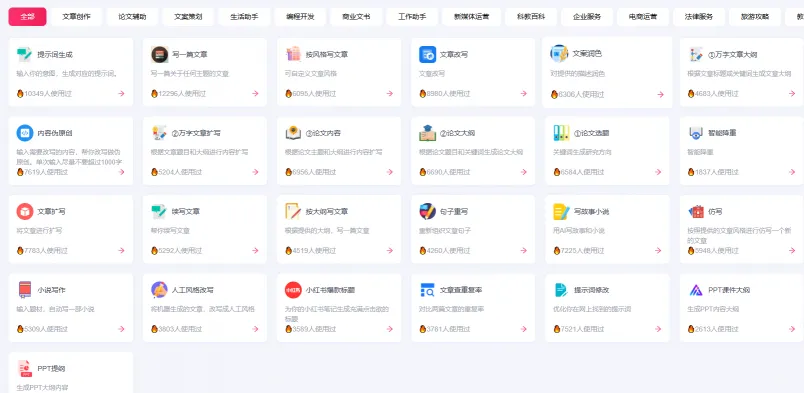Screen dimensions: 804x393
Task: Click the 智能降重 card icon
Action: click(696, 133)
